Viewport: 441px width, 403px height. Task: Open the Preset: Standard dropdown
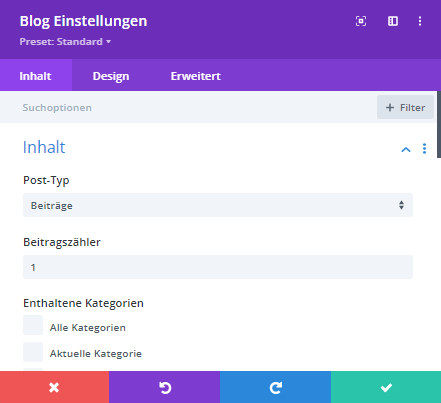[x=65, y=42]
